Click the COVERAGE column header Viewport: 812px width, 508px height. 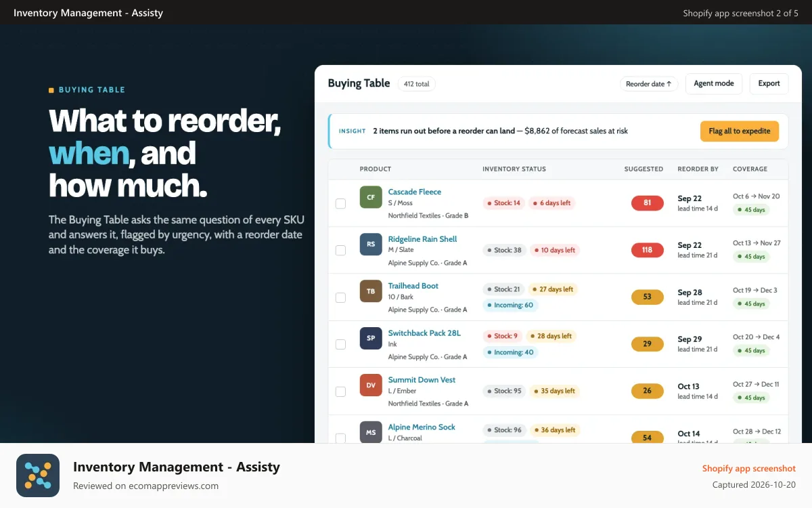click(x=750, y=169)
